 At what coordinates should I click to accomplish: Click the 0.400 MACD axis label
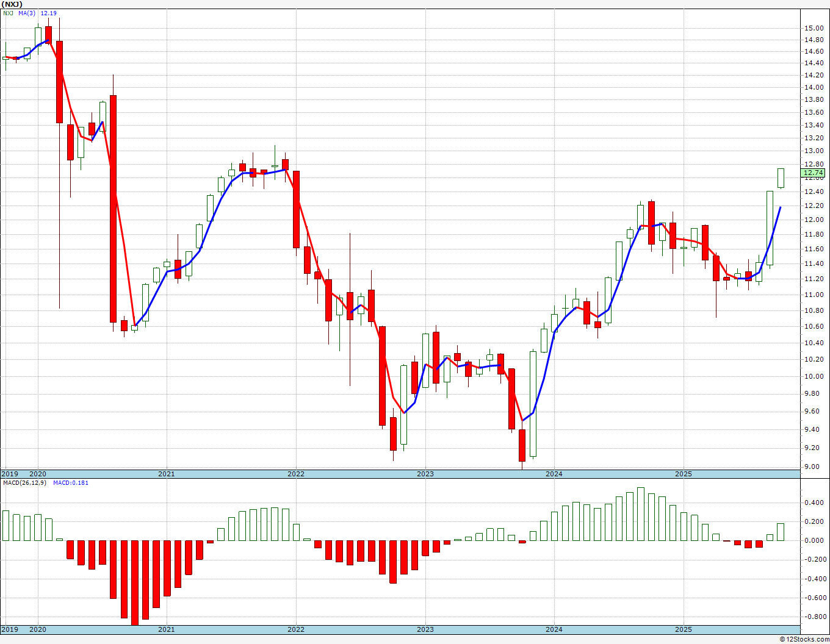814,503
